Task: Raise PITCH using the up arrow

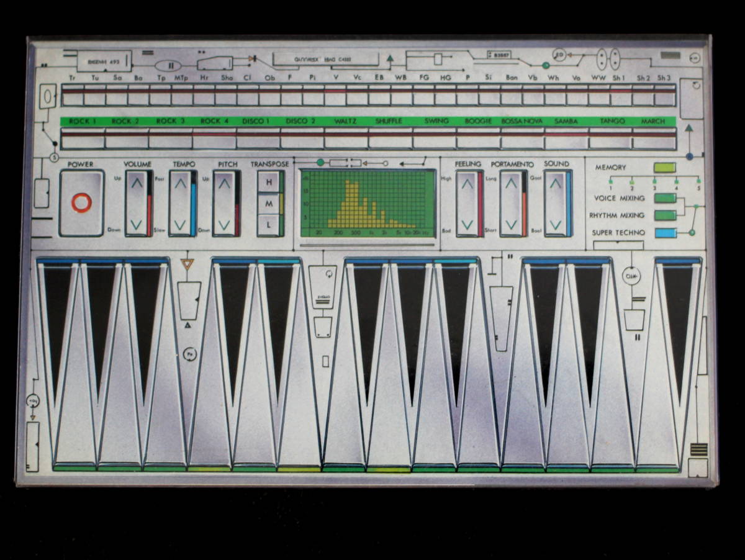Action: click(x=224, y=183)
